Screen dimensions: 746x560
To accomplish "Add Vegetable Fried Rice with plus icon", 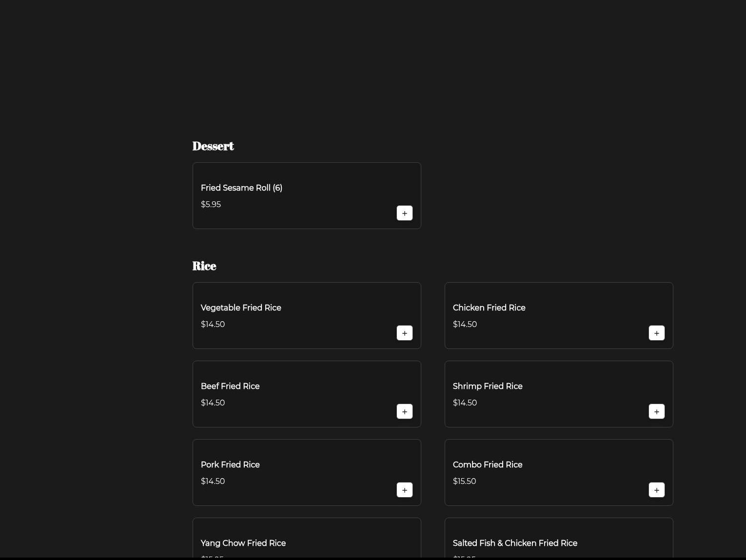I will (404, 333).
